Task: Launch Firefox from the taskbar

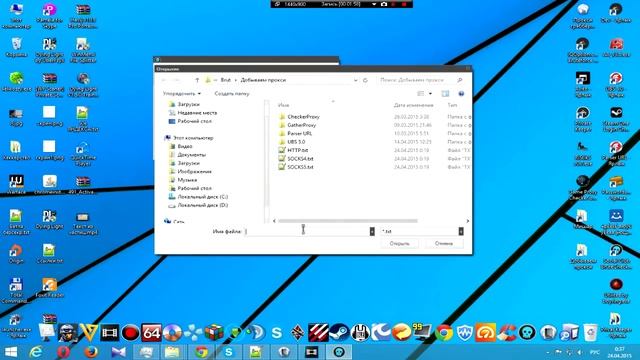Action: (x=91, y=352)
